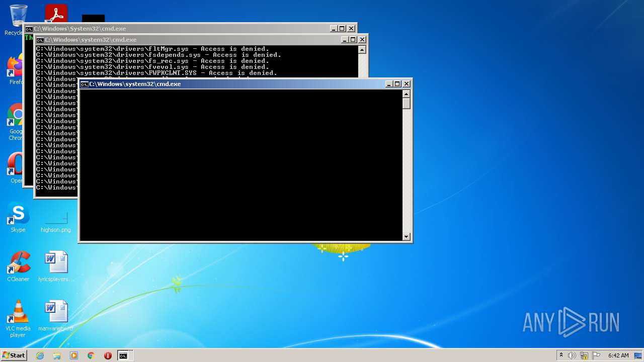The height and width of the screenshot is (362, 644).
Task: Open network status tray icon
Action: point(584,355)
